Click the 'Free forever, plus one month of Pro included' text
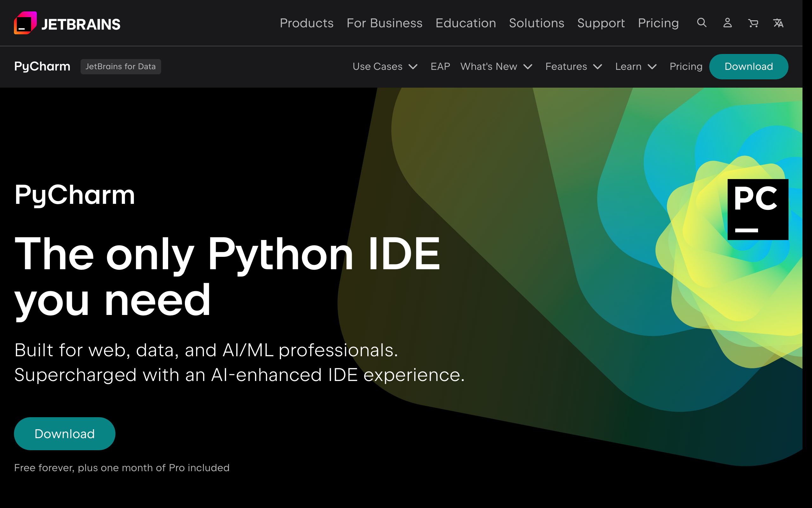Viewport: 812px width, 508px height. click(x=122, y=468)
